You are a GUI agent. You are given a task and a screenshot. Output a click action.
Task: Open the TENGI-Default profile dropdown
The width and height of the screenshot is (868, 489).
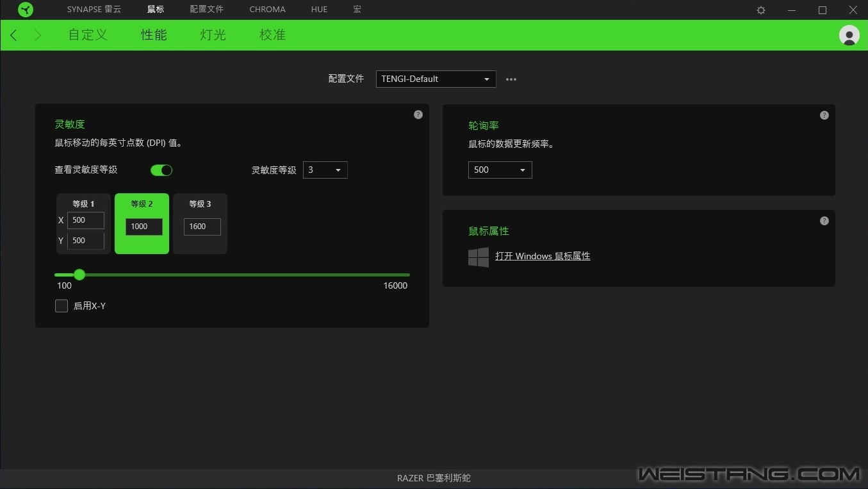(x=436, y=79)
